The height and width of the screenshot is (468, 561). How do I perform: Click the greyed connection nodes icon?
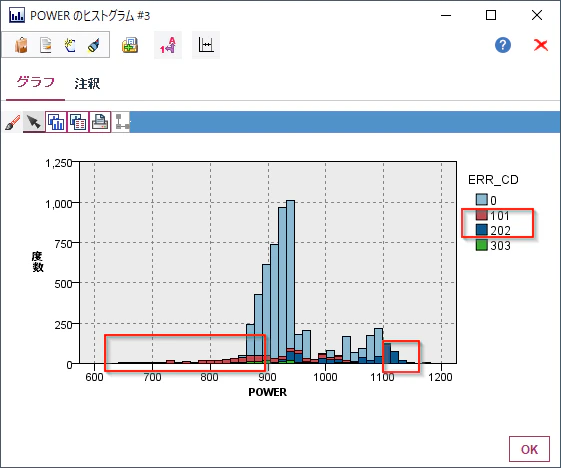point(122,122)
